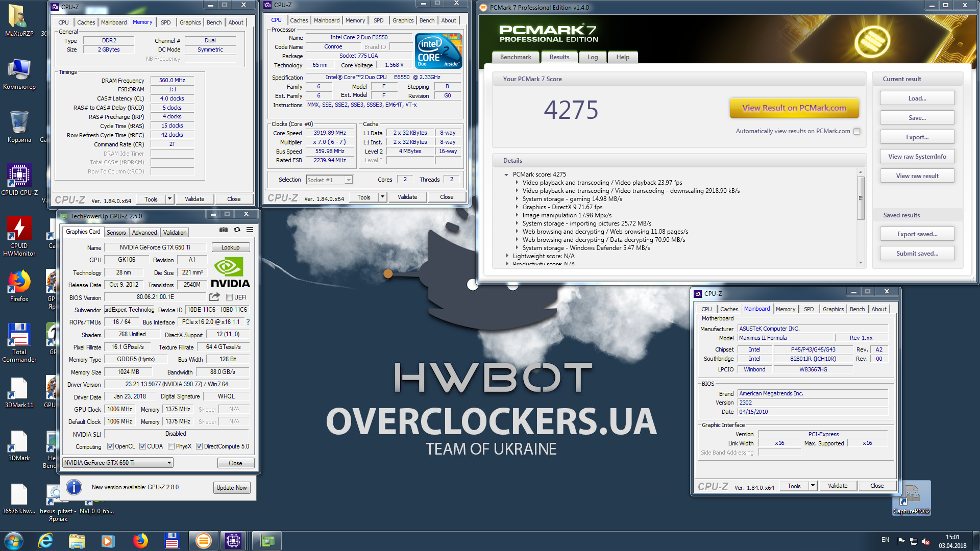Click View Result on PCMark.com button
Screen dimensions: 980x551
[794, 108]
